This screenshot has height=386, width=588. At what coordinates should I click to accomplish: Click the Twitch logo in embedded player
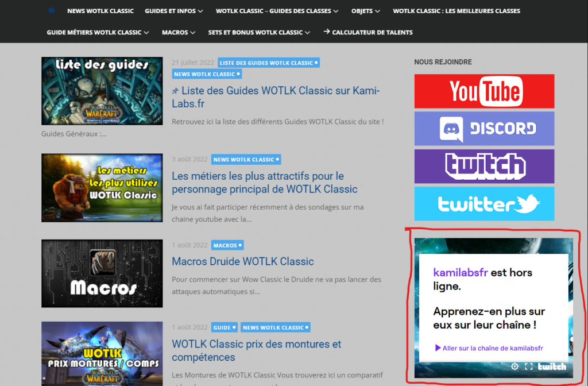point(552,366)
